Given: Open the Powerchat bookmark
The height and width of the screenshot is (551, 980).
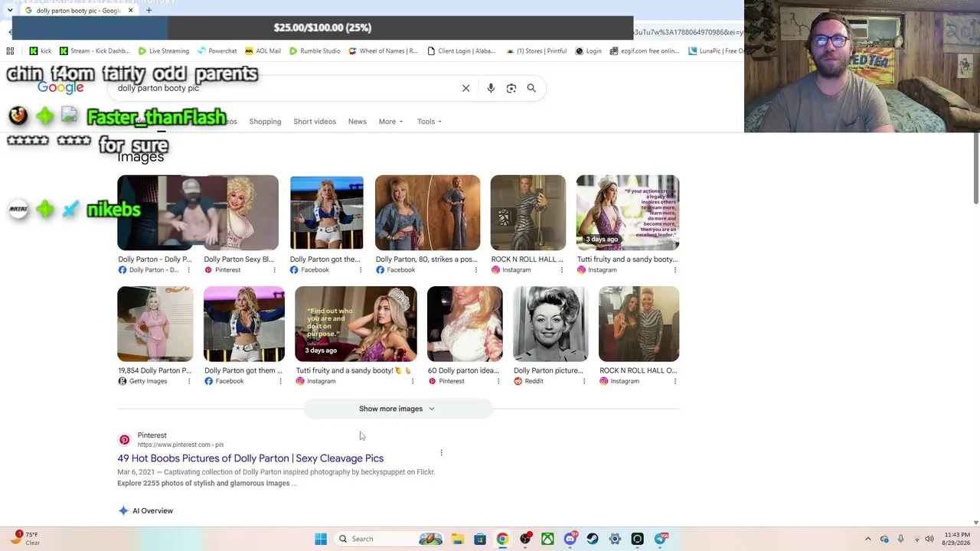Looking at the screenshot, I should (x=217, y=51).
